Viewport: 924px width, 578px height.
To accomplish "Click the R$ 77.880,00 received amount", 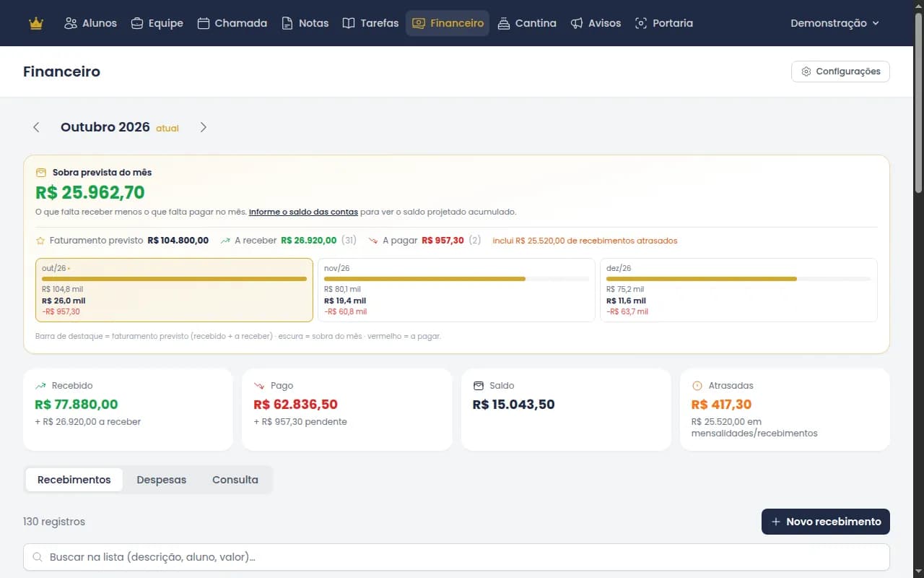I will pos(77,405).
